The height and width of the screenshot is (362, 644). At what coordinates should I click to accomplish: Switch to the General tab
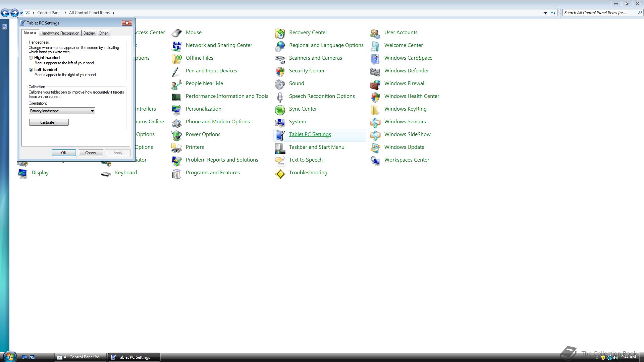click(x=30, y=33)
